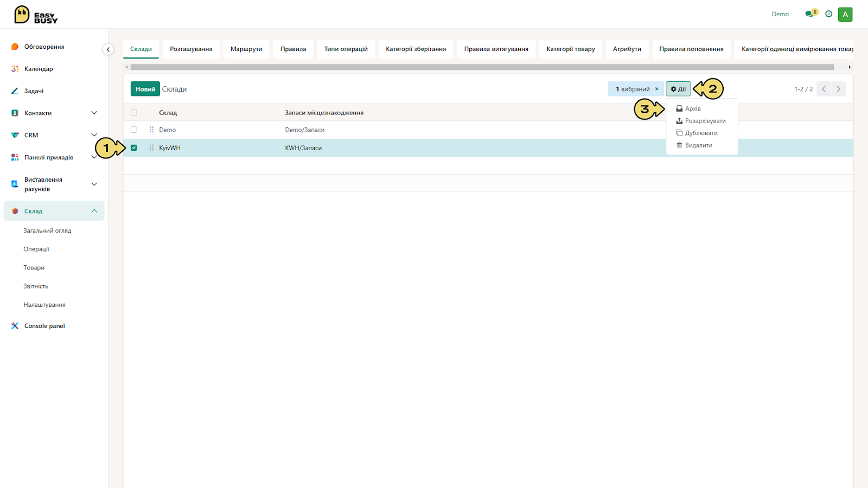Check the Demo warehouse row checkbox

tap(134, 130)
